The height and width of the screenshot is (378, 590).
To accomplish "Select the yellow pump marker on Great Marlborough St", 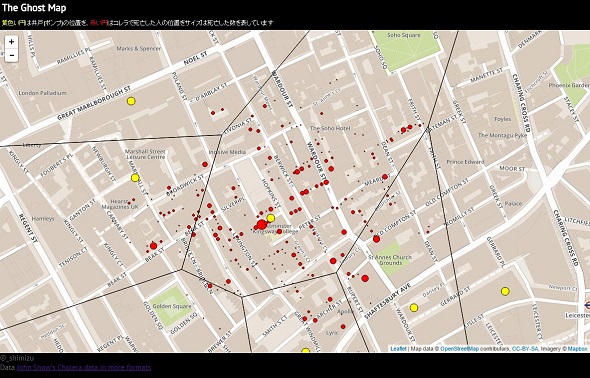I will pyautogui.click(x=131, y=101).
